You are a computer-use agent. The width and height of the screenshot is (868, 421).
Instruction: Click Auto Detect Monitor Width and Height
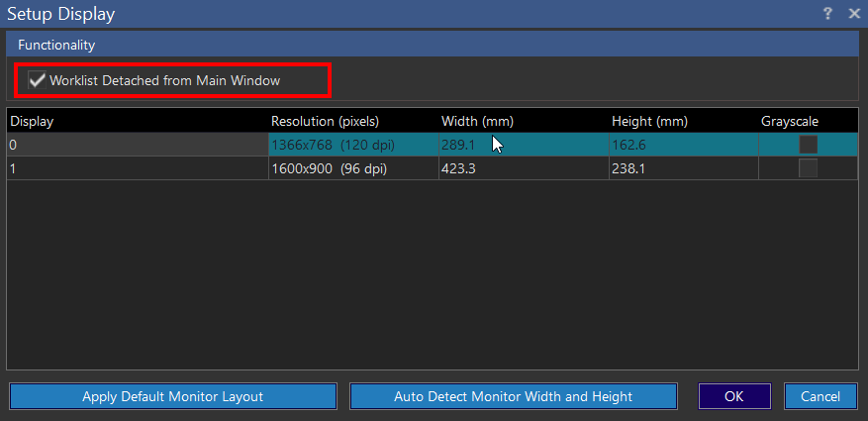click(513, 396)
